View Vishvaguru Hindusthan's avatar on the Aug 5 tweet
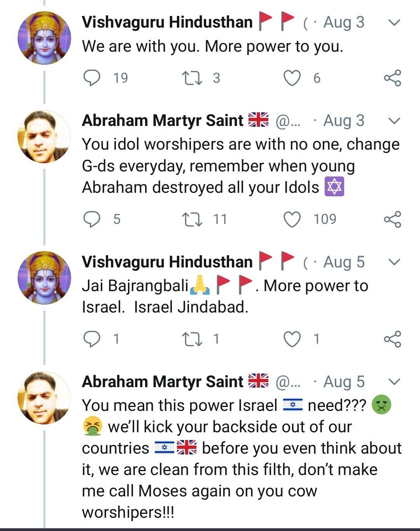 pos(44,278)
